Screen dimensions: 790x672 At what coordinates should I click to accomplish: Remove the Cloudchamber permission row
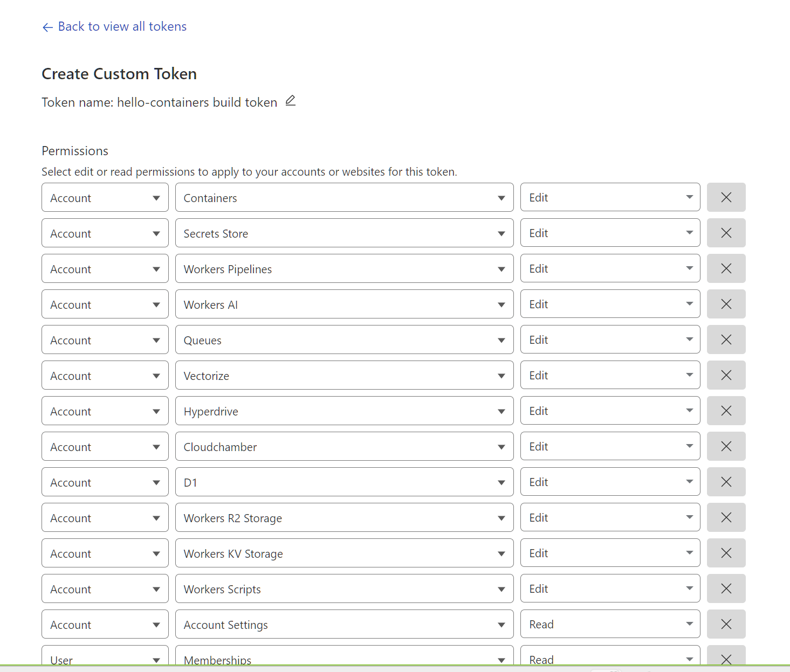pos(726,446)
